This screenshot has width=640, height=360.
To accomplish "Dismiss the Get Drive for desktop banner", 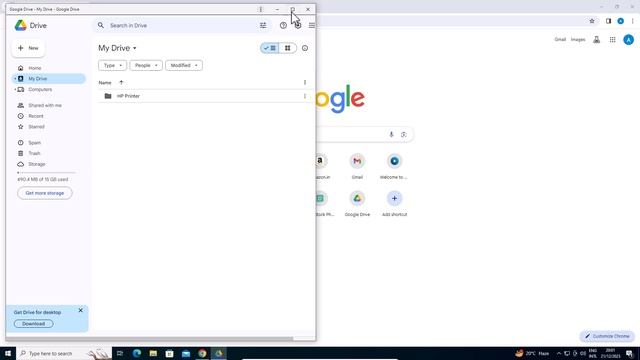I will click(80, 311).
